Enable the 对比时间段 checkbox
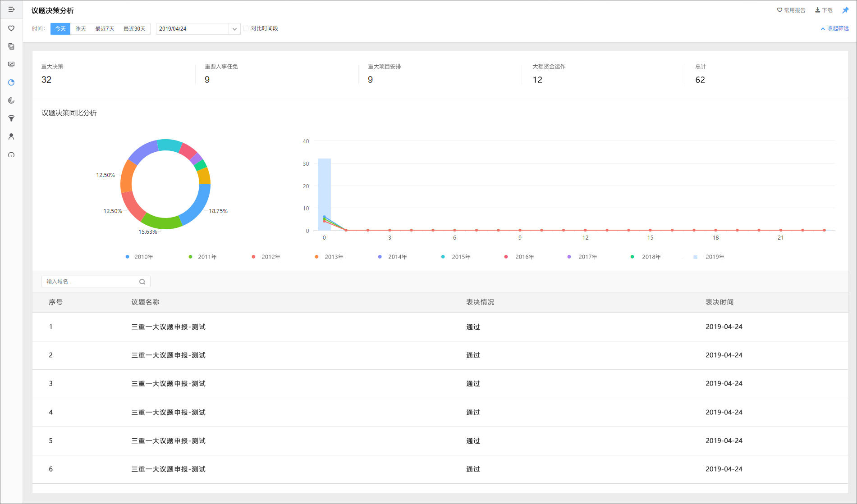857x504 pixels. point(246,28)
